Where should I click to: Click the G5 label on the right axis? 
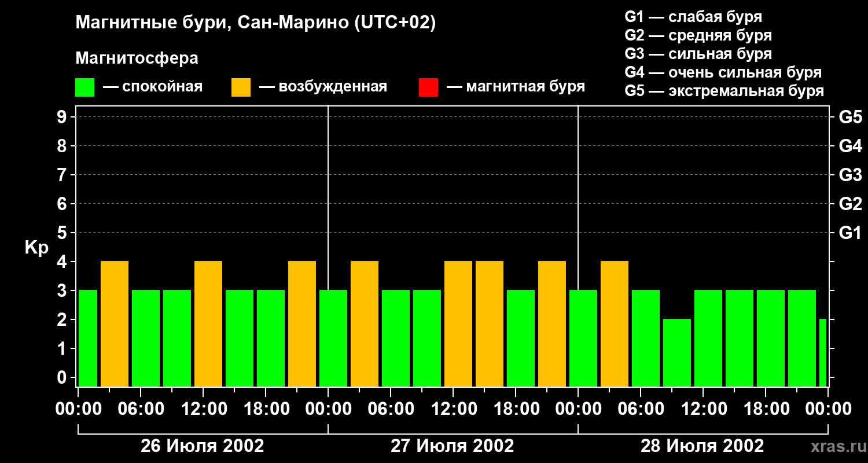point(850,117)
